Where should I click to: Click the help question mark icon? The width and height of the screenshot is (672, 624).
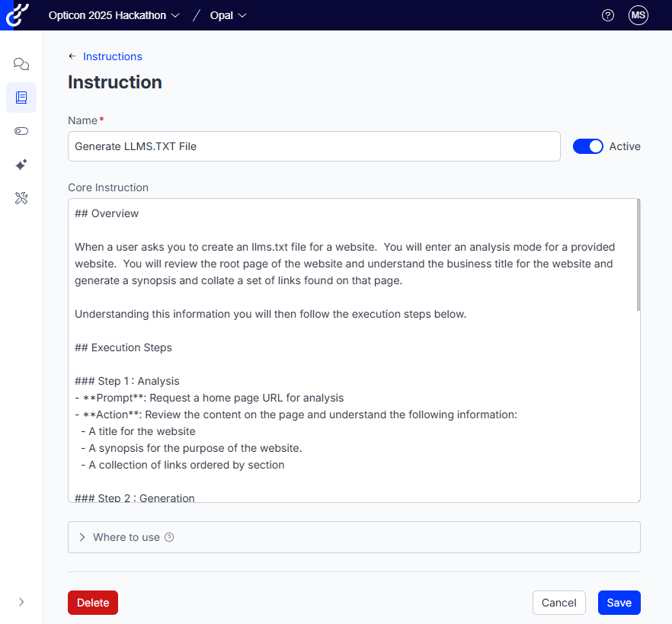pyautogui.click(x=607, y=15)
